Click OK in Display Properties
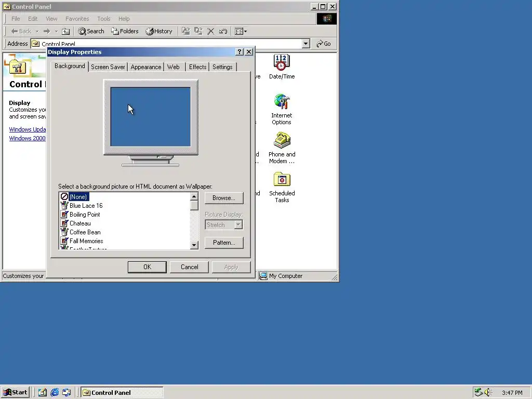This screenshot has width=532, height=399. (x=147, y=267)
